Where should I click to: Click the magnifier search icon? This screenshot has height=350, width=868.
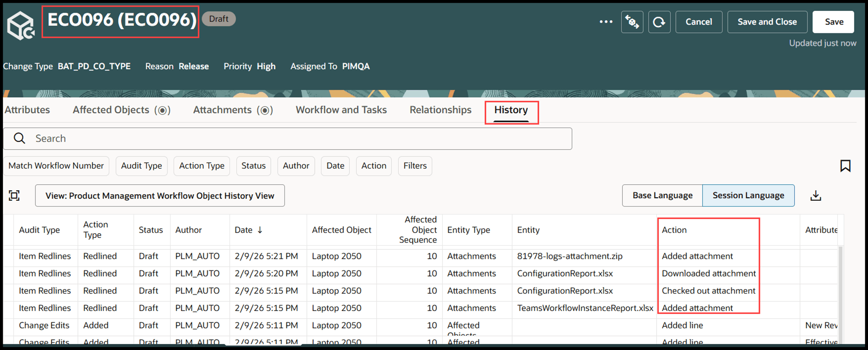(x=20, y=138)
